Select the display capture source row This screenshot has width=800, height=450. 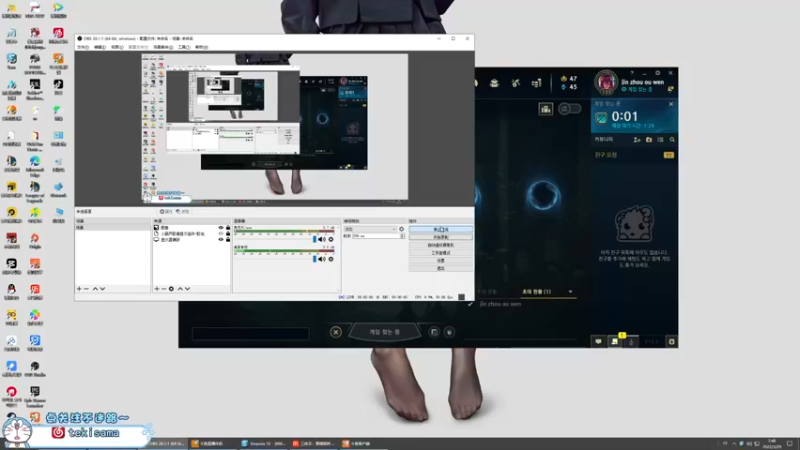click(x=191, y=239)
